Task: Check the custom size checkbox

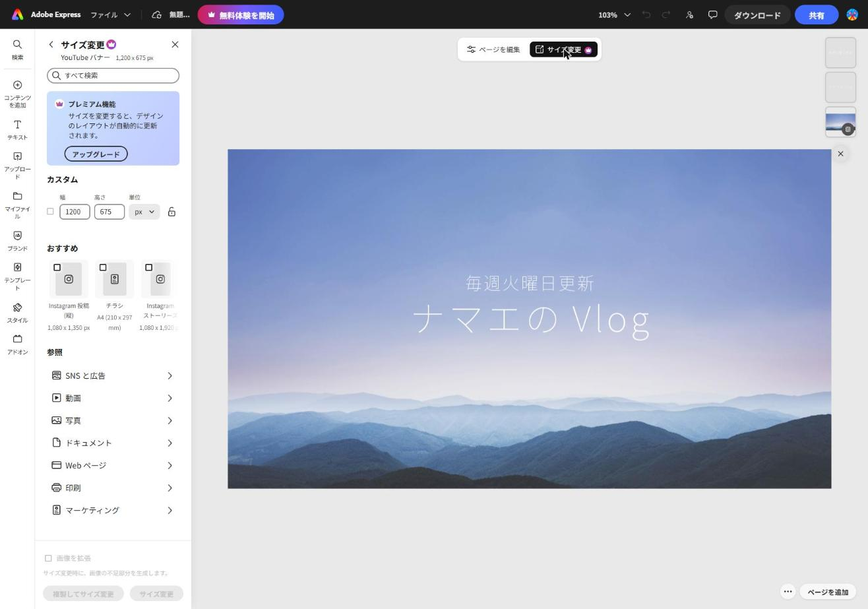Action: coord(50,212)
